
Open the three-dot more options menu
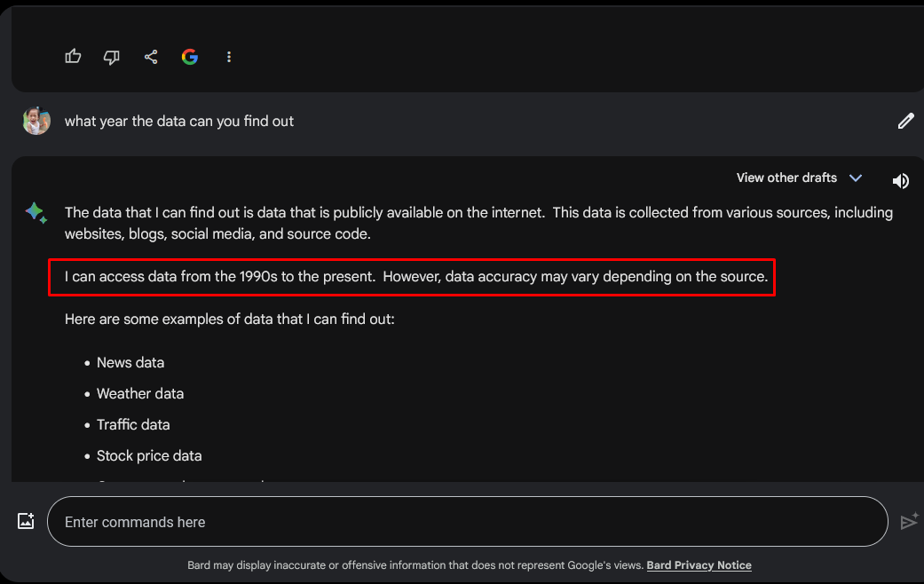coord(229,57)
